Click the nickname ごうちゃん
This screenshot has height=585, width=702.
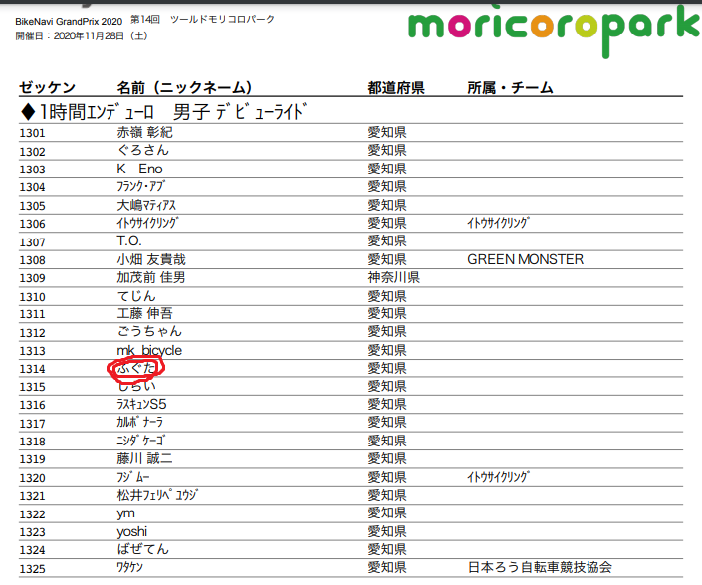click(x=150, y=331)
